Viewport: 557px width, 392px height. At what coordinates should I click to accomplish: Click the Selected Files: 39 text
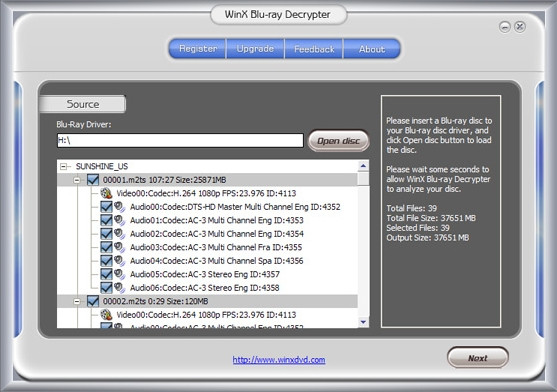pos(418,228)
